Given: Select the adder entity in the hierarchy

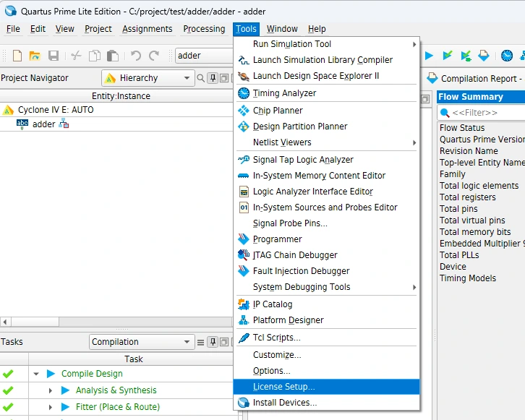Looking at the screenshot, I should tap(43, 124).
